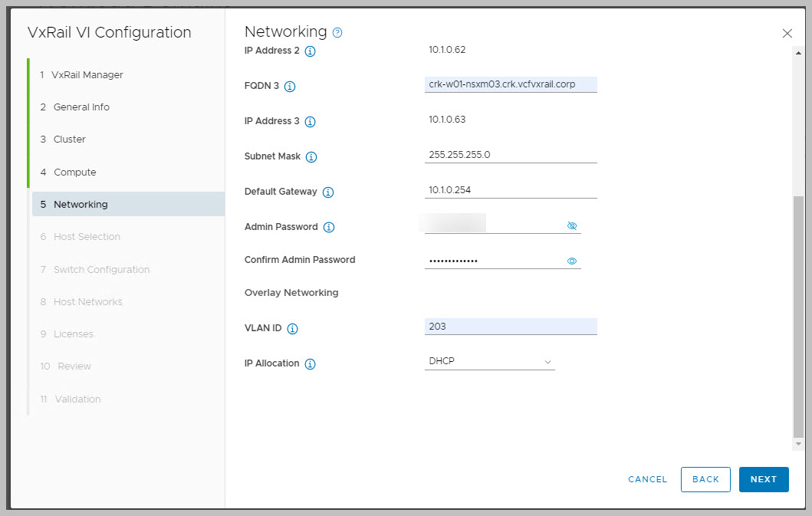Click CANCEL to exit the wizard
This screenshot has height=516, width=812.
click(x=647, y=479)
